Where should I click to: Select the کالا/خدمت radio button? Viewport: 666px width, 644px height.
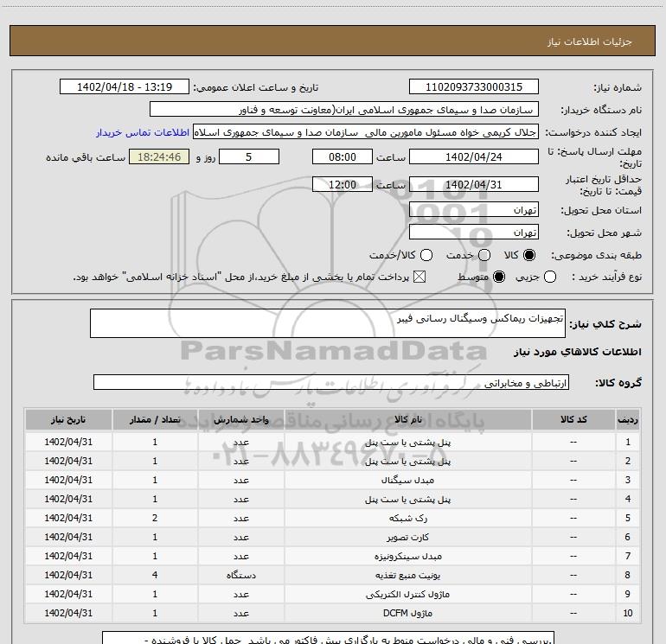pos(426,255)
